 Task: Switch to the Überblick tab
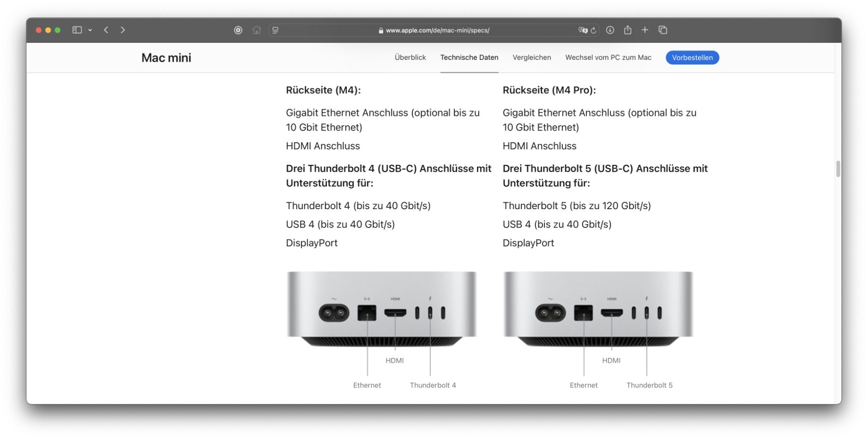coord(410,57)
